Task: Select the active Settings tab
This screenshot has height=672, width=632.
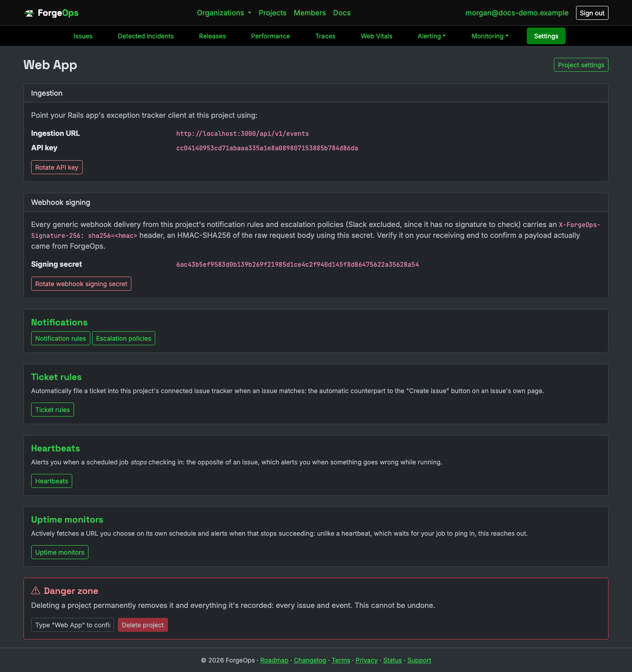Action: (x=546, y=36)
